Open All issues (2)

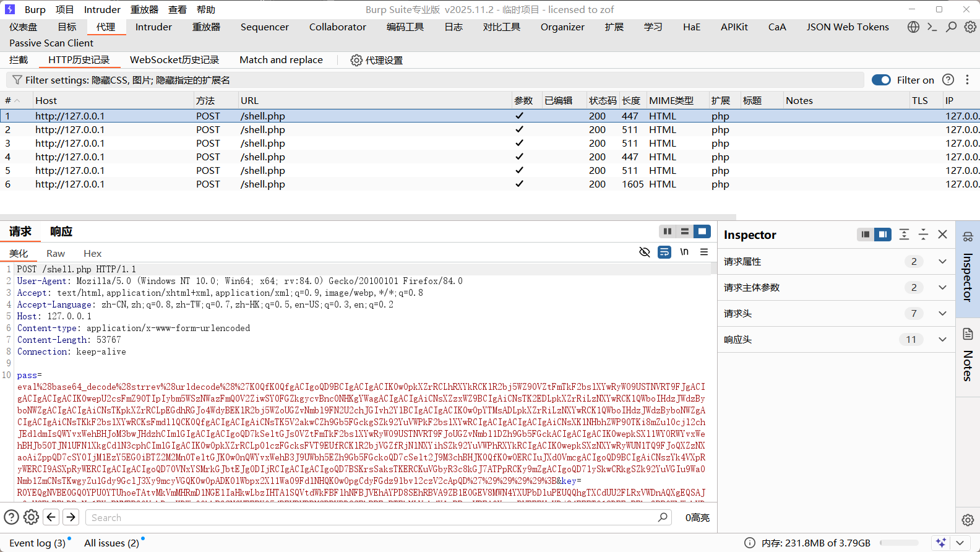[x=111, y=543]
